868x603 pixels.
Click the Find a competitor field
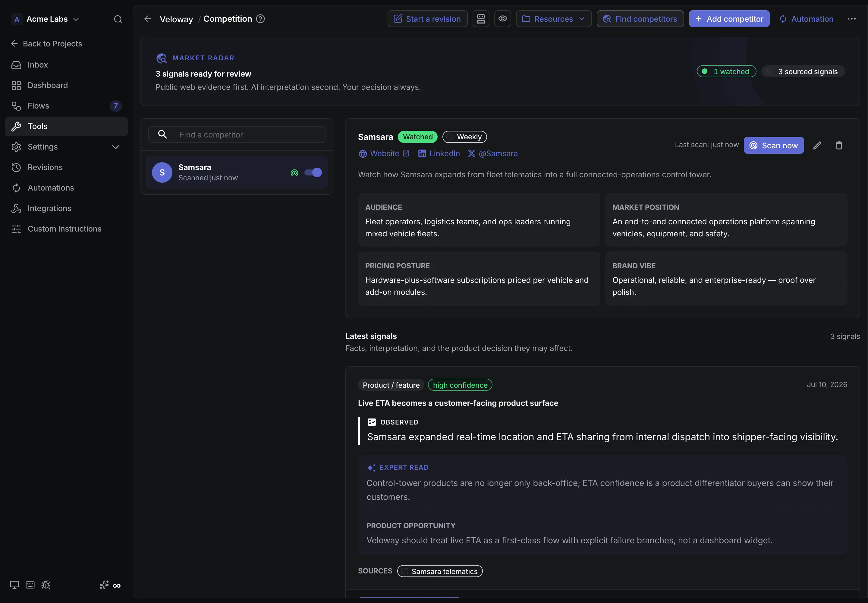237,134
